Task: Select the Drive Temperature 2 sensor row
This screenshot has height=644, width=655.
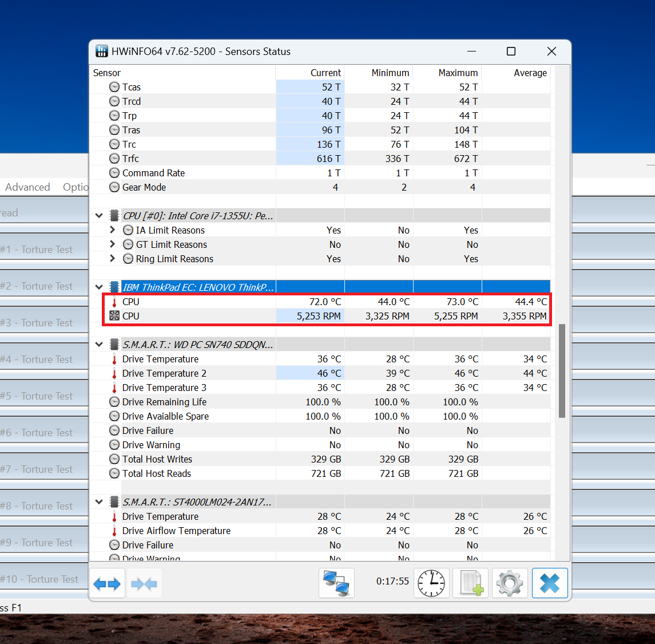Action: pyautogui.click(x=164, y=373)
